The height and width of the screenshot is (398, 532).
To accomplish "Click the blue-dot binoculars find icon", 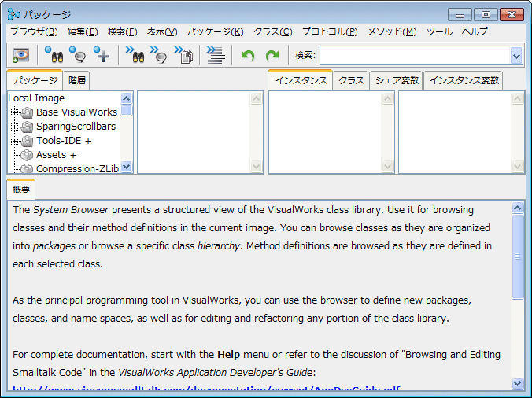I will point(53,55).
